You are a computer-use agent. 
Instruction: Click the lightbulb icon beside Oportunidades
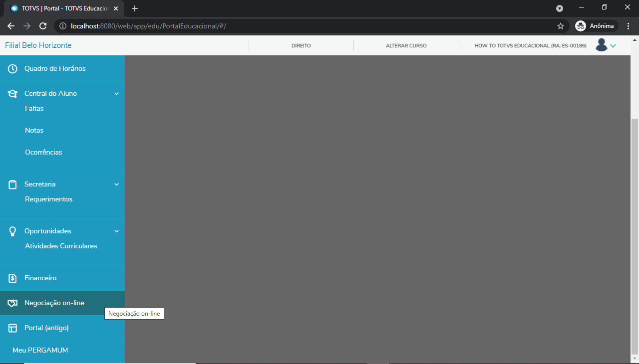12,231
